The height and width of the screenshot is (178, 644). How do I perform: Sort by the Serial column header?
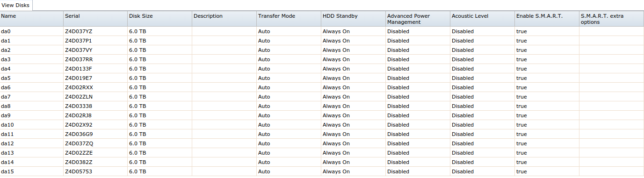pyautogui.click(x=95, y=19)
